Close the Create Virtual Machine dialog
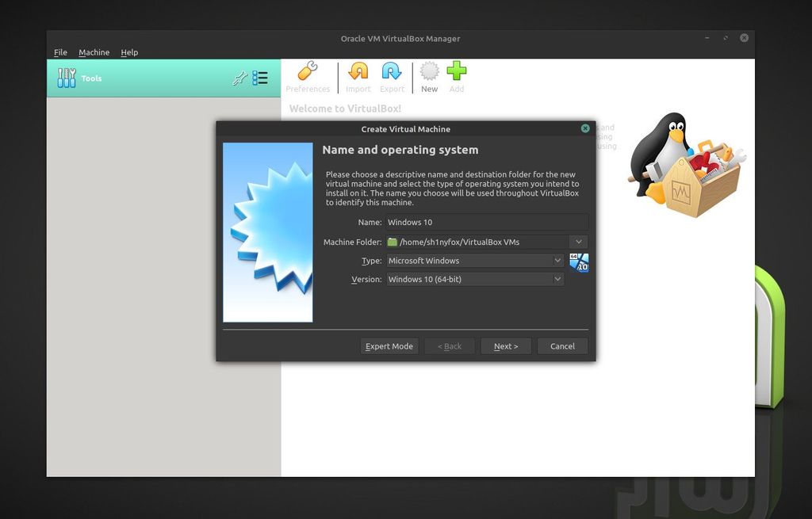The width and height of the screenshot is (812, 519). (x=585, y=128)
